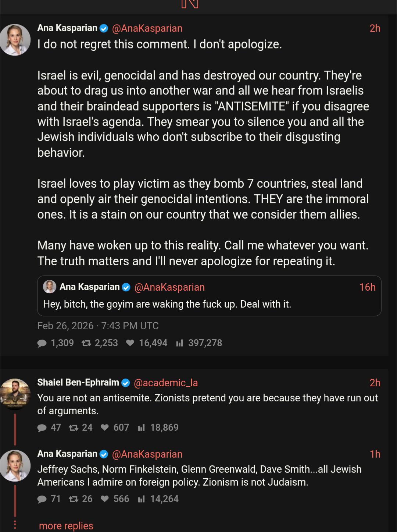Click the heart icon showing 566 likes
Screen dimensions: 397x532
[105, 499]
